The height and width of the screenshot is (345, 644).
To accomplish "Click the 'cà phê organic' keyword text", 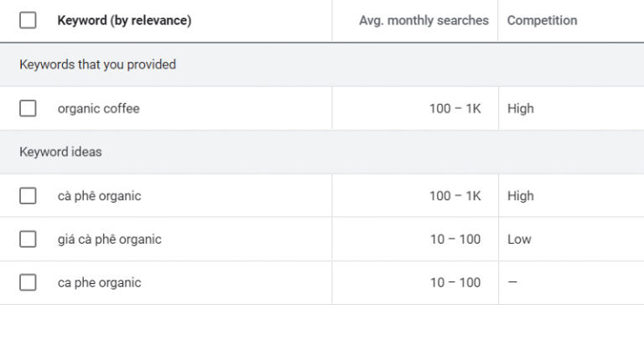I will click(x=99, y=196).
